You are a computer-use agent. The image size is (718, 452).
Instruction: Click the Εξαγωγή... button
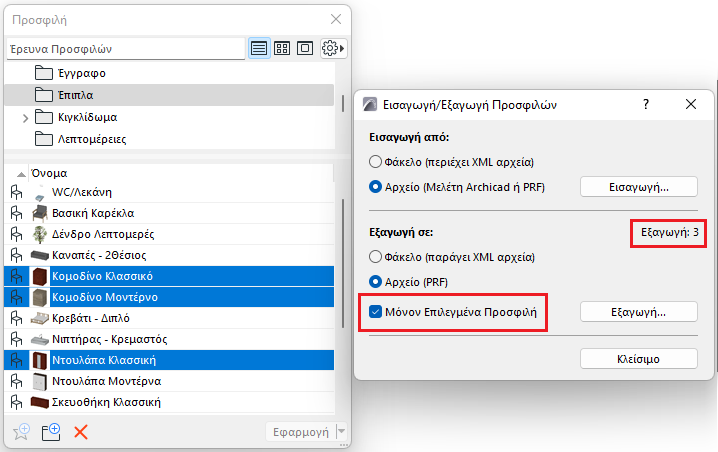click(639, 312)
